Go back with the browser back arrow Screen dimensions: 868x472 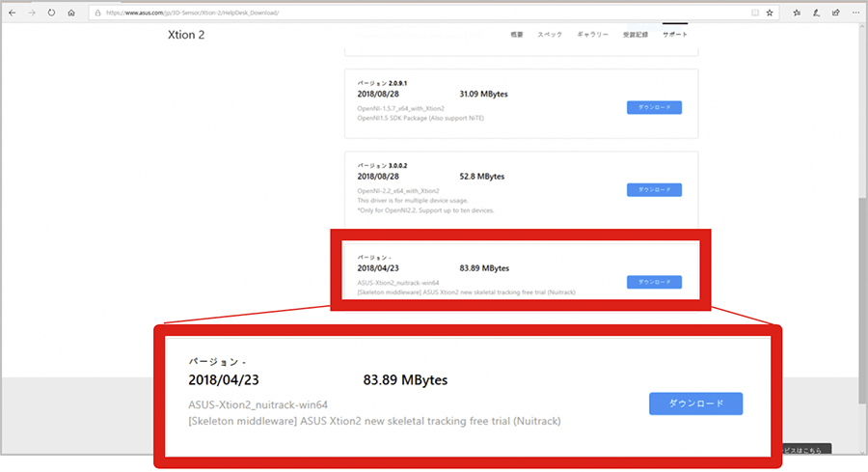13,13
